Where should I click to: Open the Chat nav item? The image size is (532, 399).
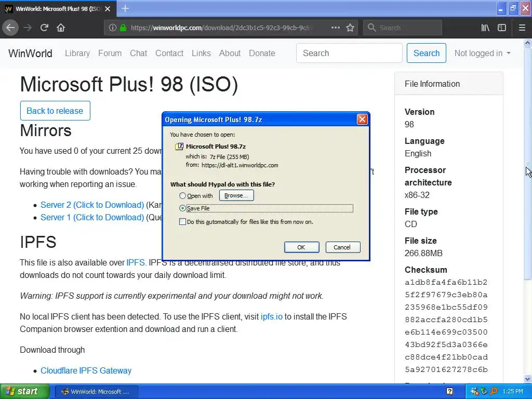[138, 54]
